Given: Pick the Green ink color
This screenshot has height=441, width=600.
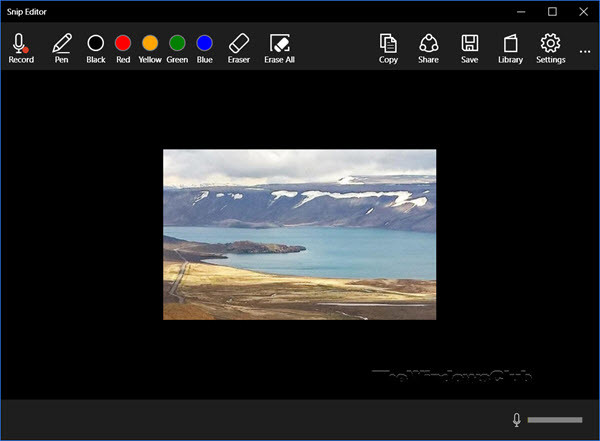Looking at the screenshot, I should click(177, 48).
